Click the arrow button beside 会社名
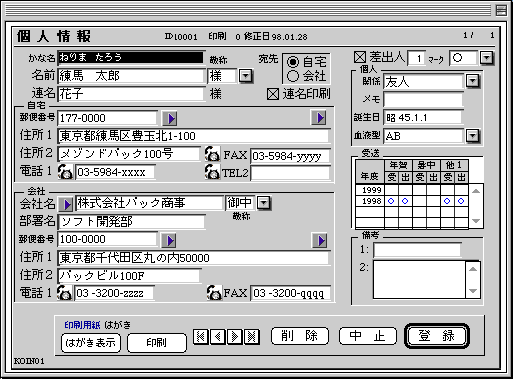Image resolution: width=513 pixels, height=379 pixels. coord(66,204)
